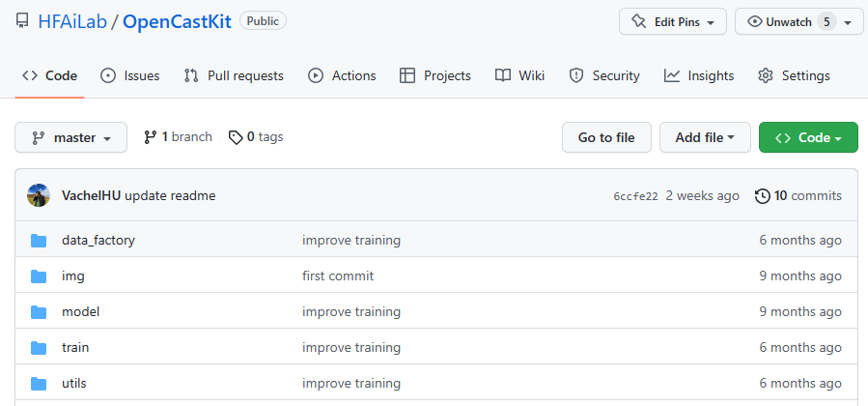Open the 1 branch link
Screen dimensions: 868x406
coord(178,137)
